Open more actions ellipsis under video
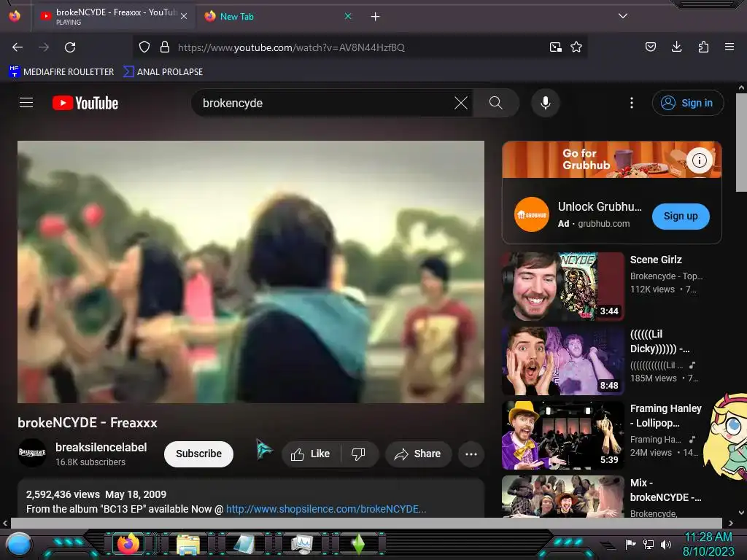Image resolution: width=747 pixels, height=560 pixels. pos(471,454)
